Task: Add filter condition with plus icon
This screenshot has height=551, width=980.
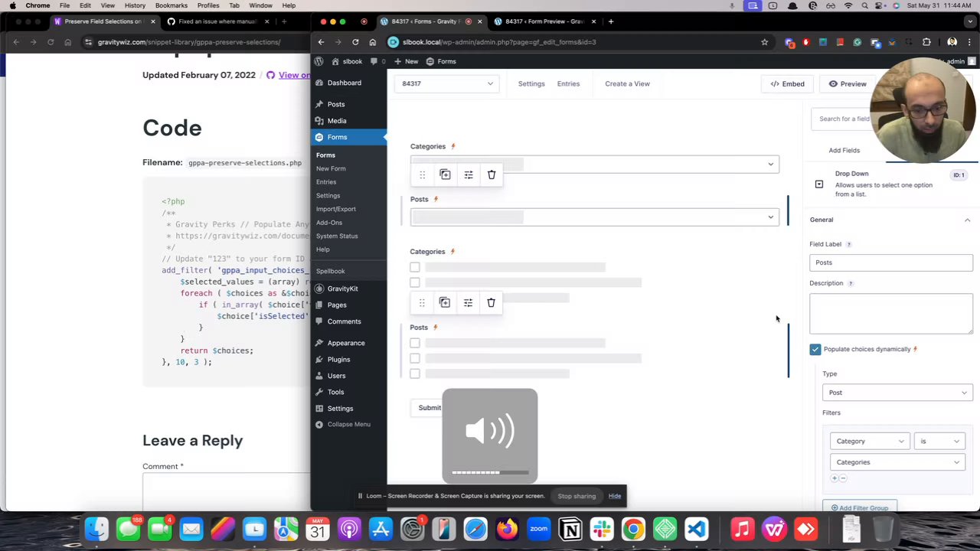Action: click(835, 478)
